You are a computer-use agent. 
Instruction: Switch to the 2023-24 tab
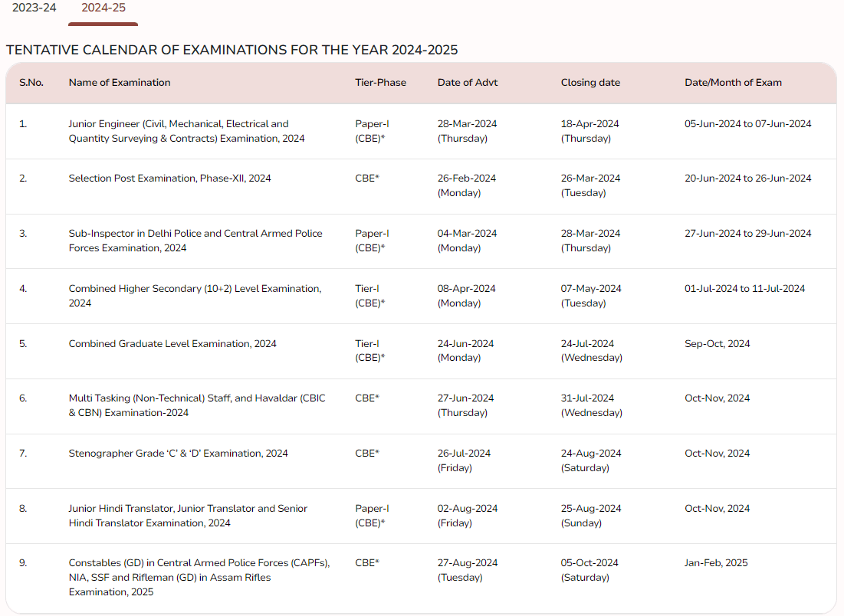pyautogui.click(x=34, y=8)
